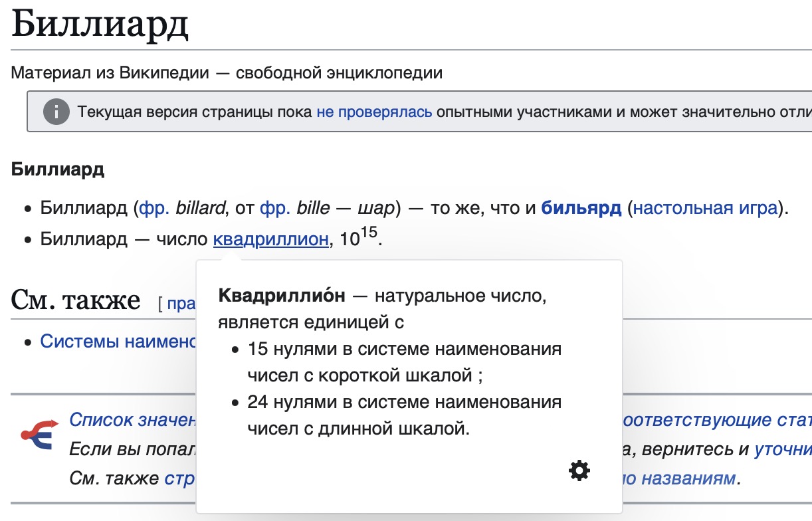The width and height of the screenshot is (812, 521).
Task: Click first "фр." link before billard
Action: pos(153,208)
